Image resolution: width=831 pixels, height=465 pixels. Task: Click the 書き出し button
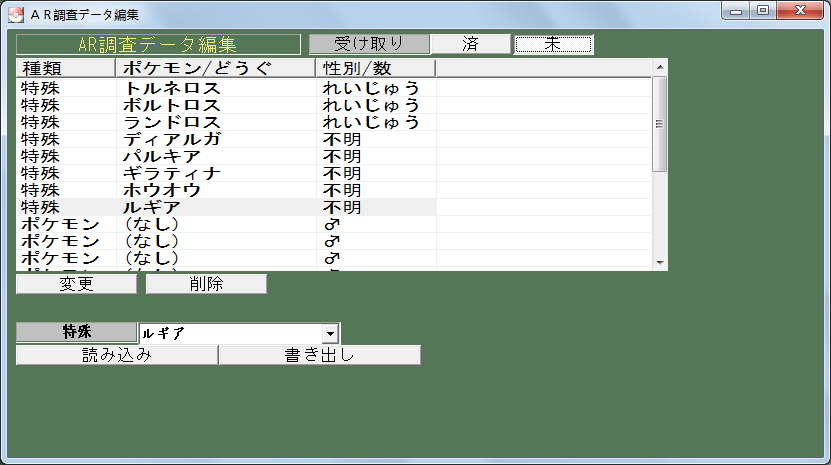320,355
